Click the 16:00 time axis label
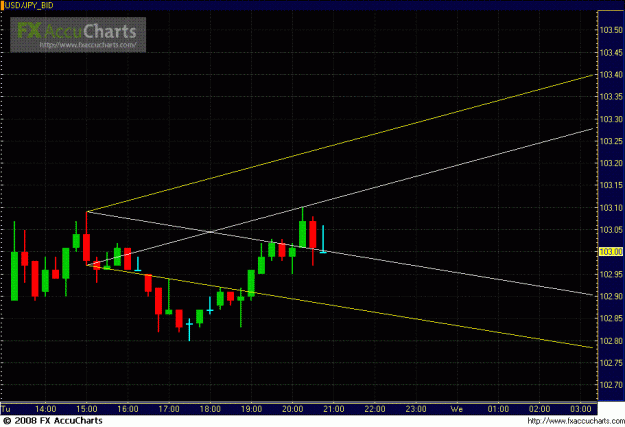 tap(128, 409)
